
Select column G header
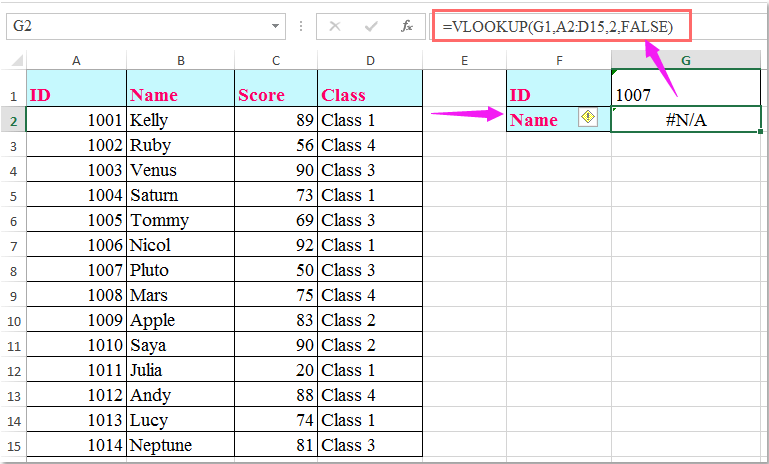pyautogui.click(x=686, y=61)
